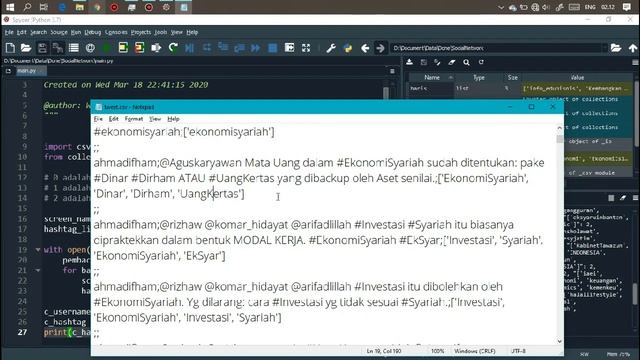Save all files in Spyder toolbar
This screenshot has height=360, width=640.
(58, 48)
